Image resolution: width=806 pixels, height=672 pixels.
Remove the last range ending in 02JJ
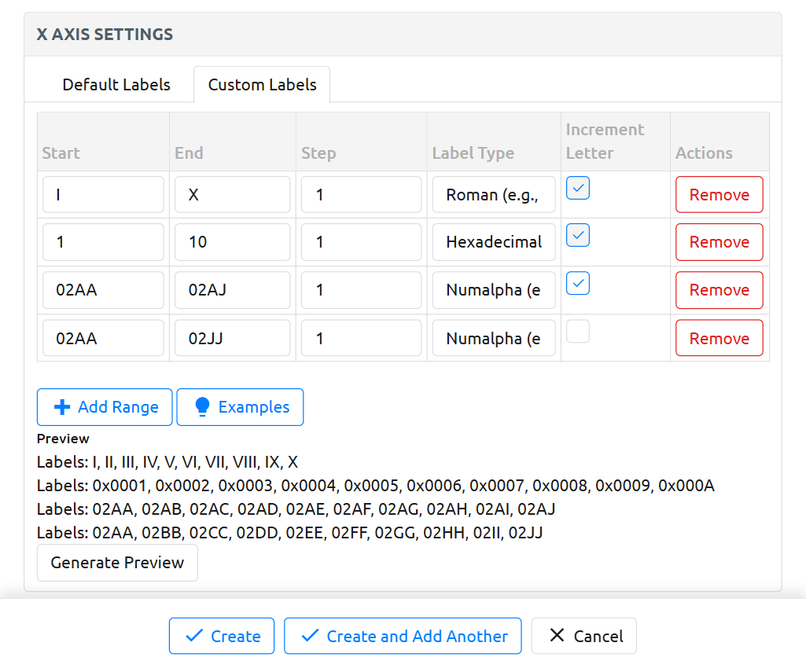click(719, 339)
